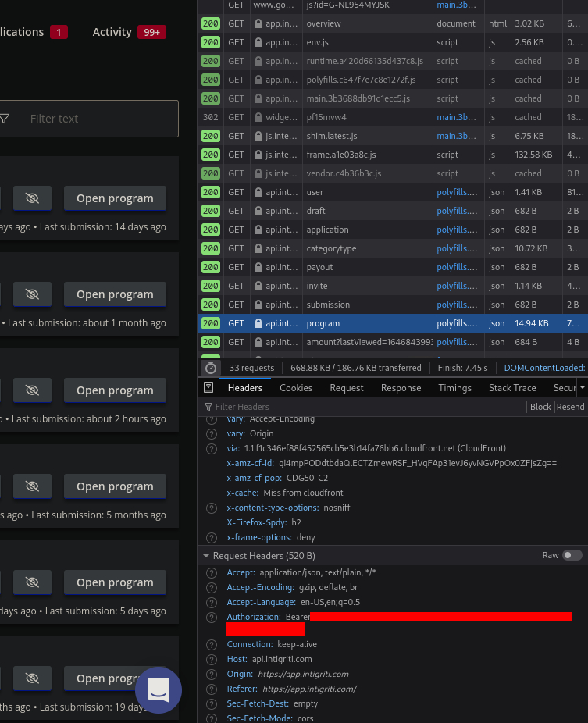This screenshot has width=588, height=723.
Task: Click the help icon beside Accept header
Action: [212, 573]
